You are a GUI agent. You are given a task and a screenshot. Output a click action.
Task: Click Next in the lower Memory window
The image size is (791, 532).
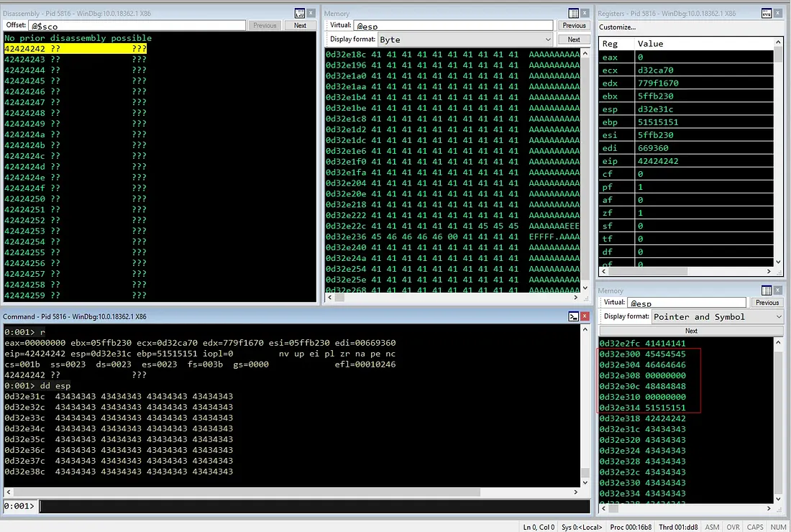[x=691, y=331]
